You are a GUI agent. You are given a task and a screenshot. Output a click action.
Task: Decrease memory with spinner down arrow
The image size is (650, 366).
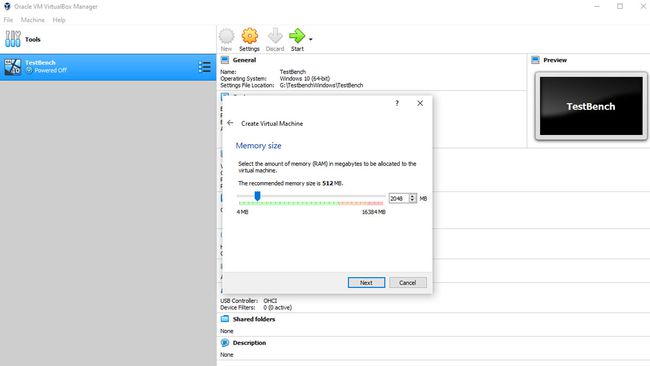[x=412, y=201]
